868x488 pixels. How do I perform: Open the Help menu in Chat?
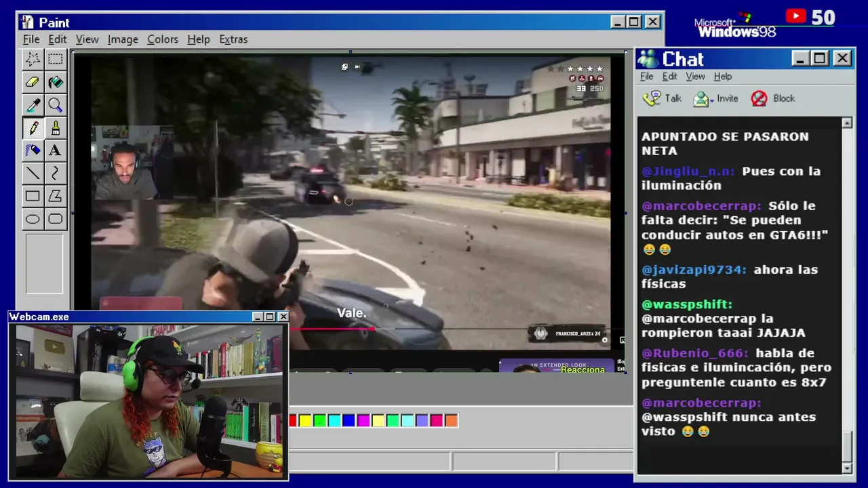click(723, 77)
